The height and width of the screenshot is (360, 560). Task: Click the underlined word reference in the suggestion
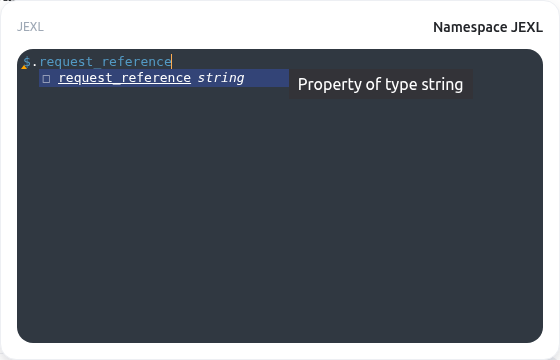pyautogui.click(x=156, y=78)
